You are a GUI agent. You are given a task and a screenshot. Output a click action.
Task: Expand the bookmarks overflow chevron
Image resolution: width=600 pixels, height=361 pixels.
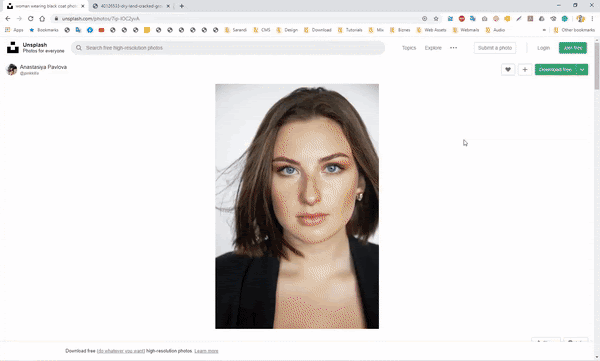pyautogui.click(x=544, y=30)
